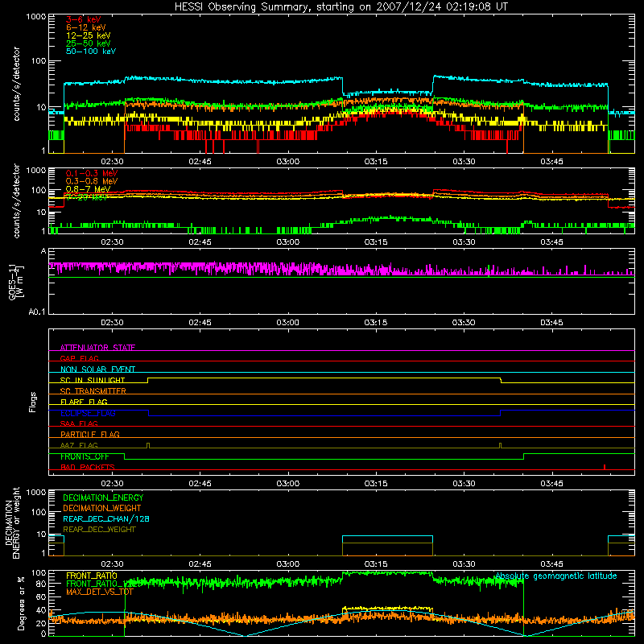Image resolution: width=644 pixels, height=644 pixels.
Task: Click the REAR_DEC_WEIGHT legend label
Action: pyautogui.click(x=99, y=530)
